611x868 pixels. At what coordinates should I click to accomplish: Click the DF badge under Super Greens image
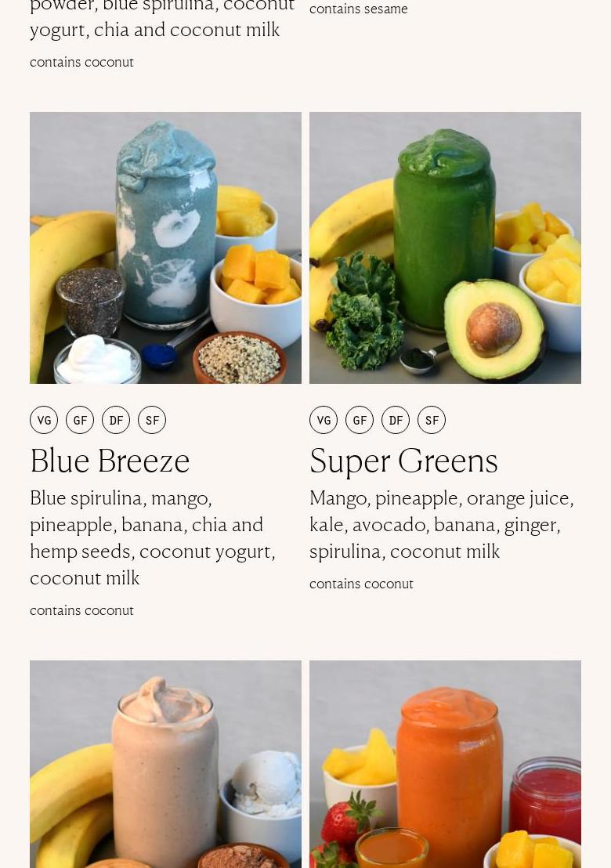click(x=395, y=420)
